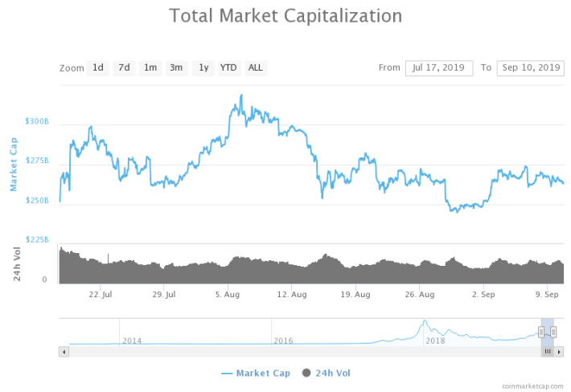Click the navigator scrollbar thumb grip
The height and width of the screenshot is (392, 571).
tap(548, 352)
